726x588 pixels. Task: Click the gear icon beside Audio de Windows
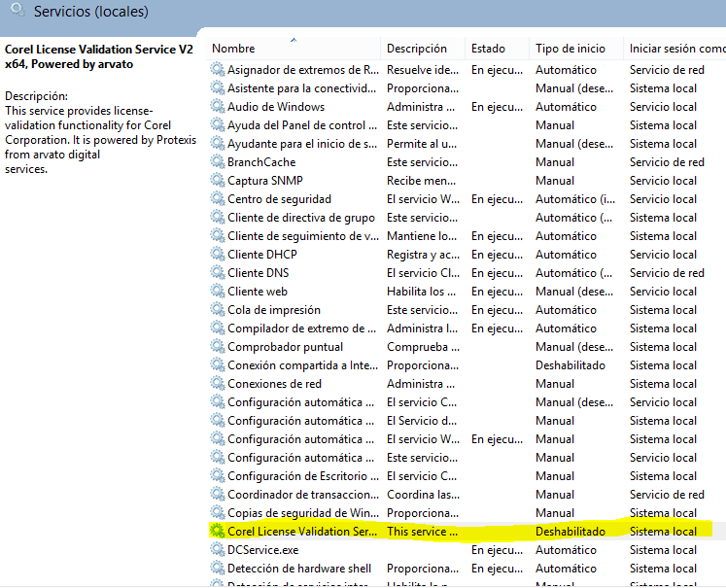coord(217,107)
